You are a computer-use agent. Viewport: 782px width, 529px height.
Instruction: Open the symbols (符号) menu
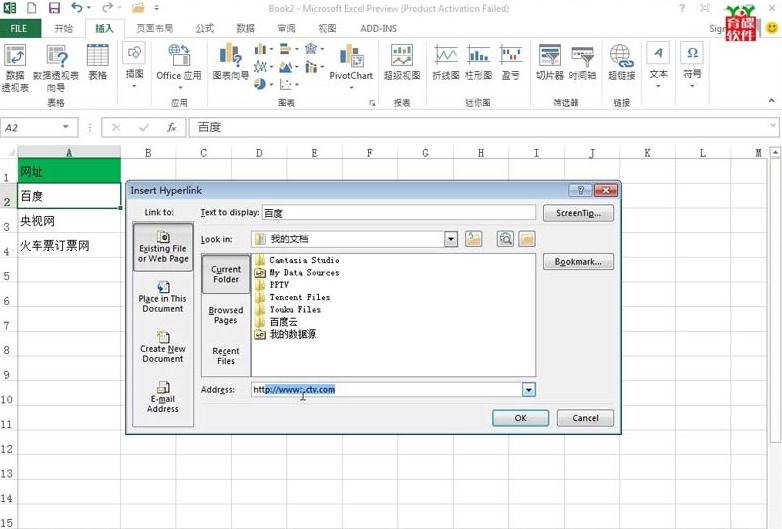coord(692,65)
